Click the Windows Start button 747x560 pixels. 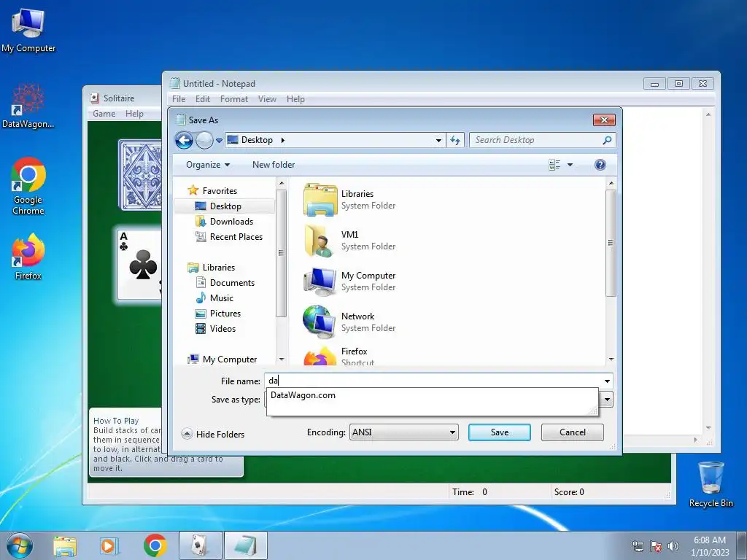tap(20, 545)
